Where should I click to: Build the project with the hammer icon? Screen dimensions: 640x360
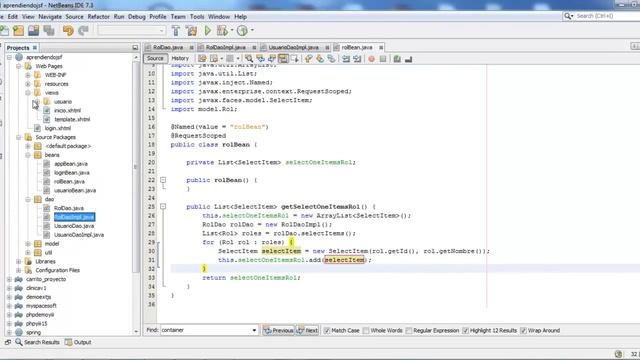click(x=176, y=31)
